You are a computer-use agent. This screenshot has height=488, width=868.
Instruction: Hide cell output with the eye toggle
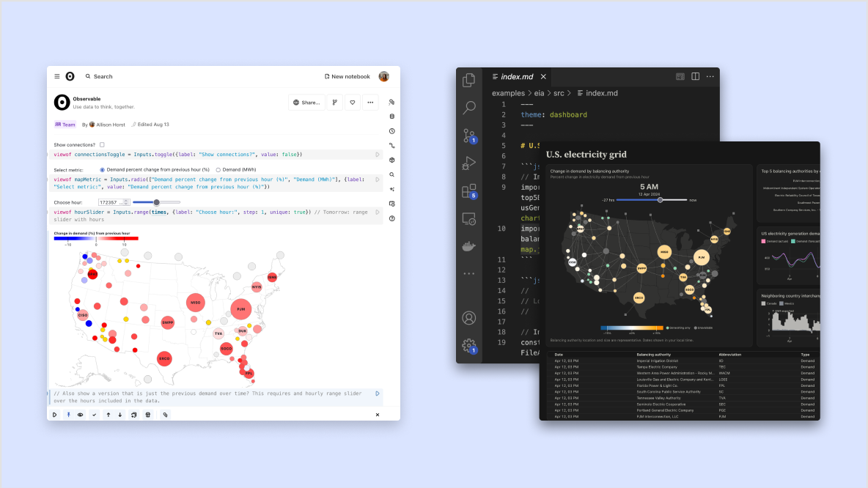tap(80, 414)
